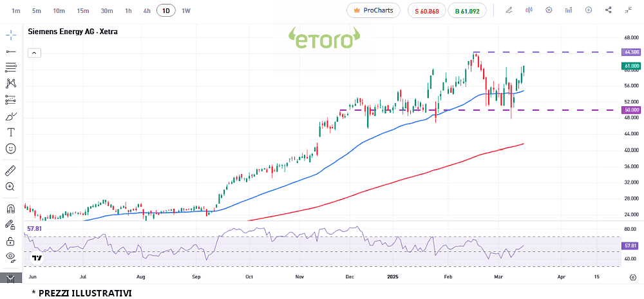
Task: Open the Fibonacci retracement tools
Action: click(11, 68)
